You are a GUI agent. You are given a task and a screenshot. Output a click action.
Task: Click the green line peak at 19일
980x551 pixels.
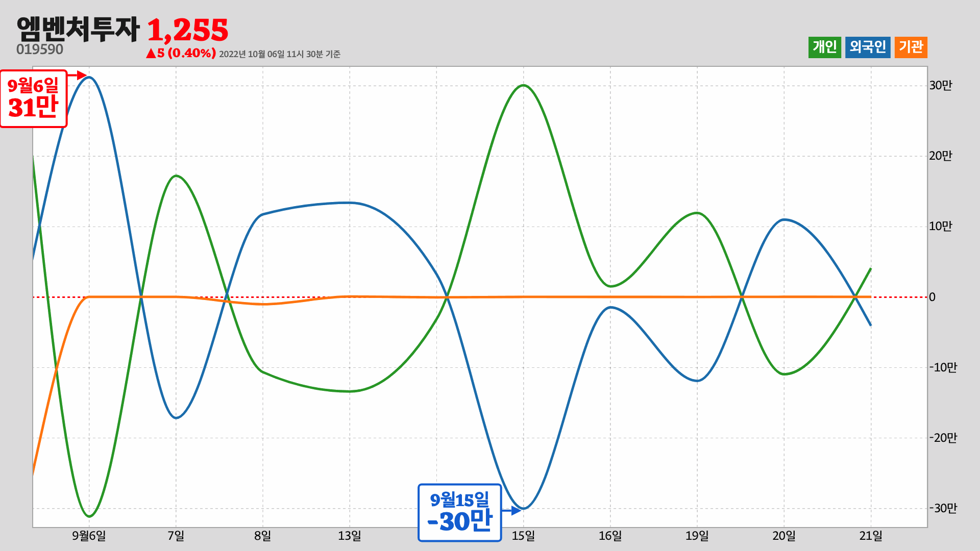point(697,213)
